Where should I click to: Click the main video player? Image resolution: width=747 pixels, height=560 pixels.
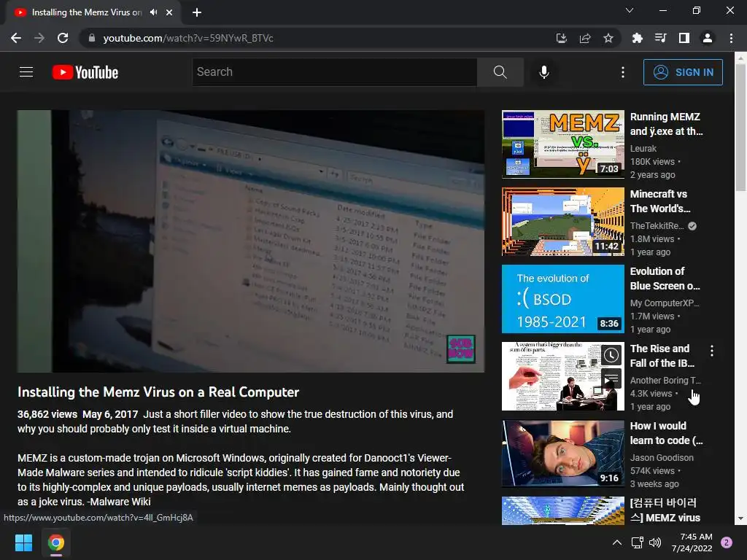[251, 241]
